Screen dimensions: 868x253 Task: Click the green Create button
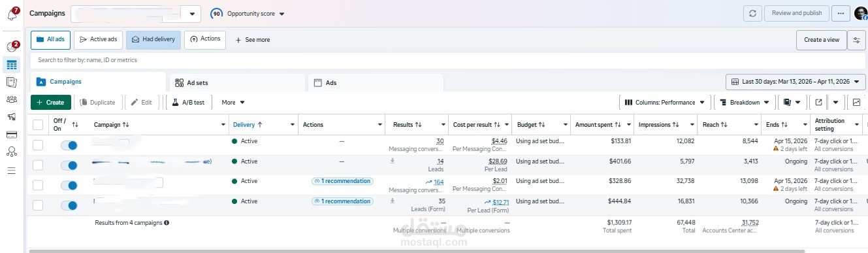point(51,102)
